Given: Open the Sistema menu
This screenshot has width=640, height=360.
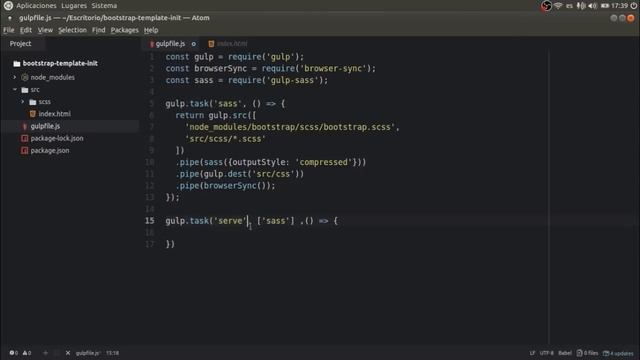Looking at the screenshot, I should click(104, 6).
